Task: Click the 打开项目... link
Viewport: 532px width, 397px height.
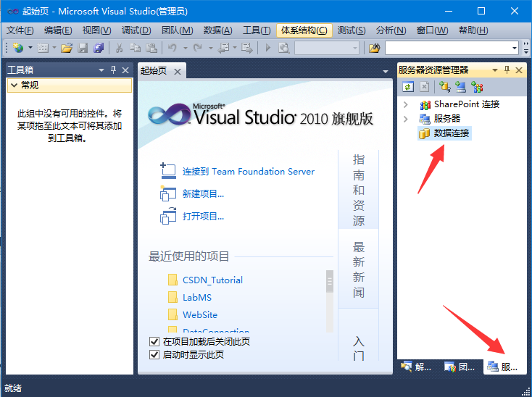Action: [203, 217]
